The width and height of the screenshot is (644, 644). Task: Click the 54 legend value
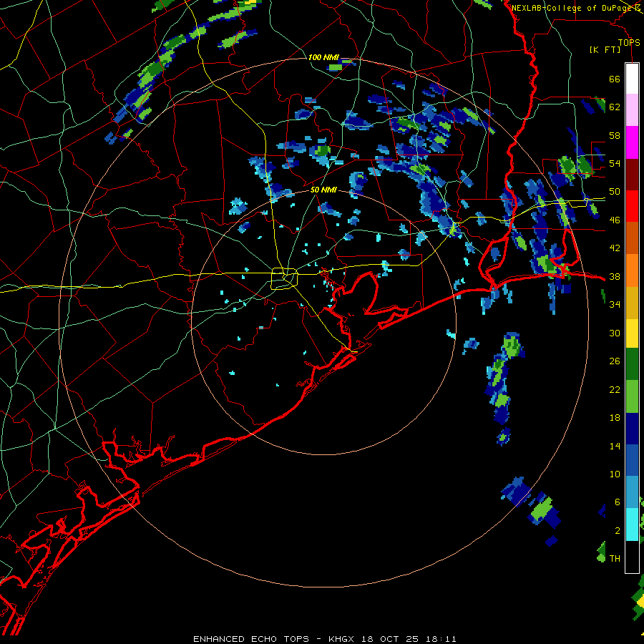(615, 163)
